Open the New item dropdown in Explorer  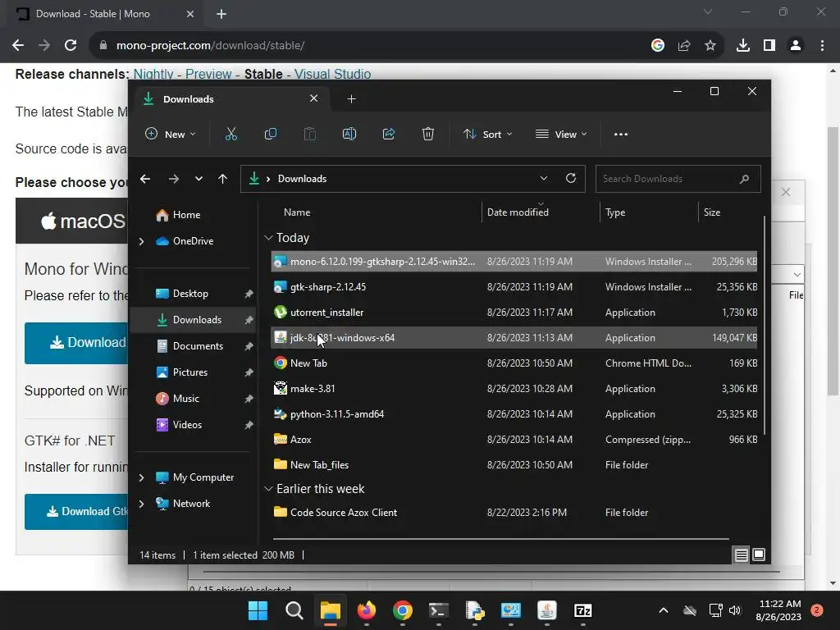[x=171, y=134]
